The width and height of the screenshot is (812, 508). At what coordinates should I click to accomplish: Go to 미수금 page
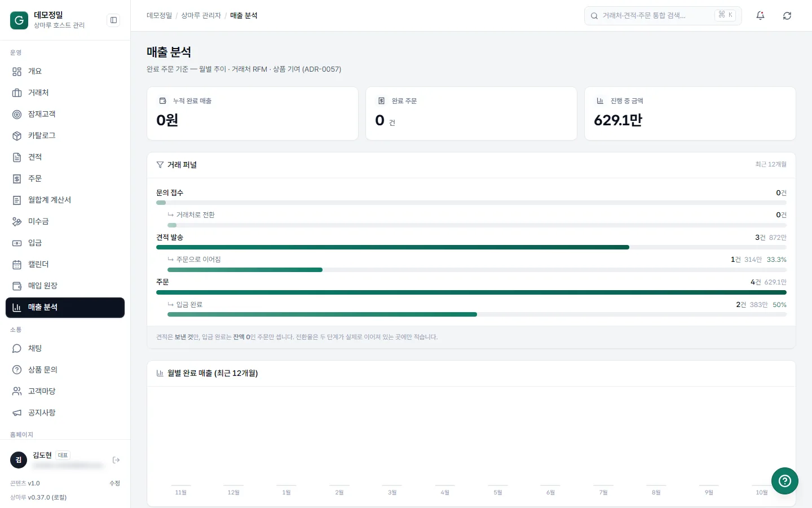click(x=65, y=221)
